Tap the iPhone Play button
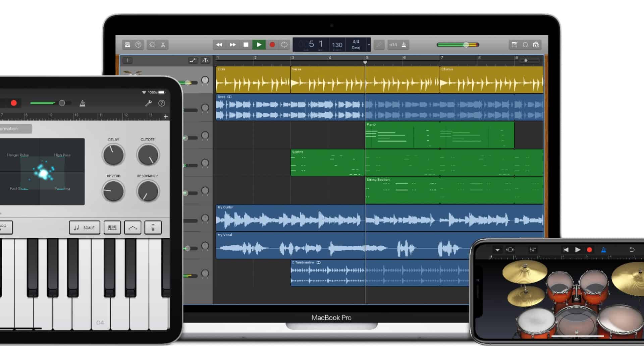Image resolution: width=644 pixels, height=362 pixels. tap(578, 250)
